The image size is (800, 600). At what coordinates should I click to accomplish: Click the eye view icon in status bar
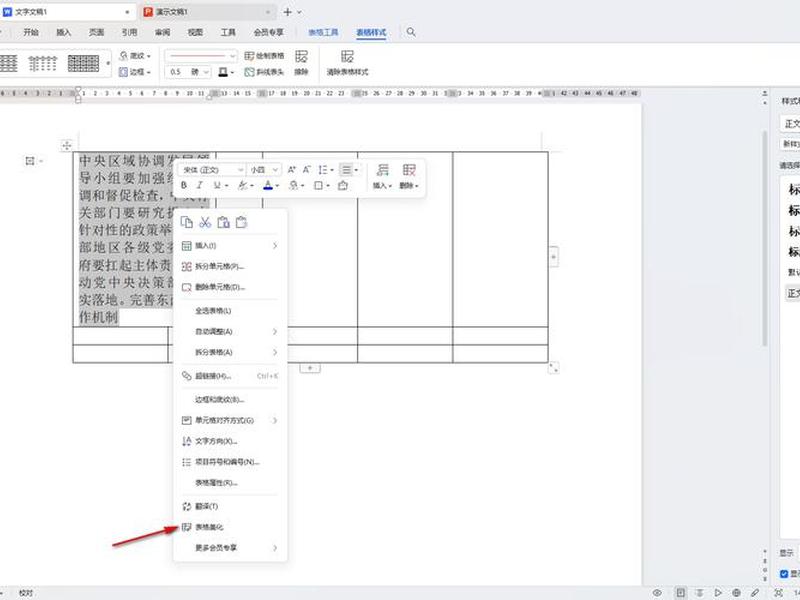657,592
